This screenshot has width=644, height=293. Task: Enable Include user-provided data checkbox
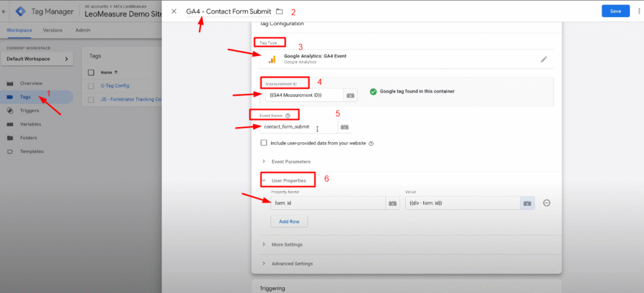264,143
